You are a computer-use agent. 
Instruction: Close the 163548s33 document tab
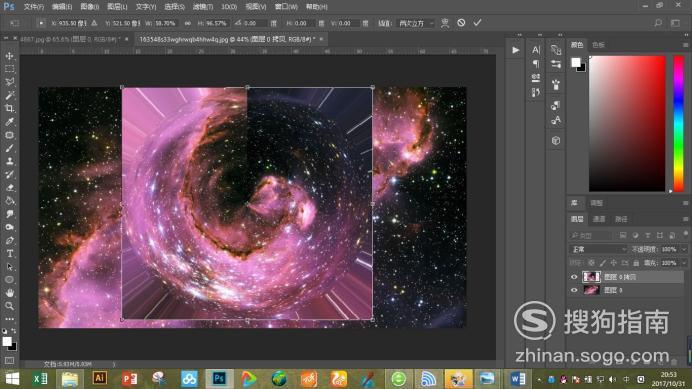pos(321,39)
